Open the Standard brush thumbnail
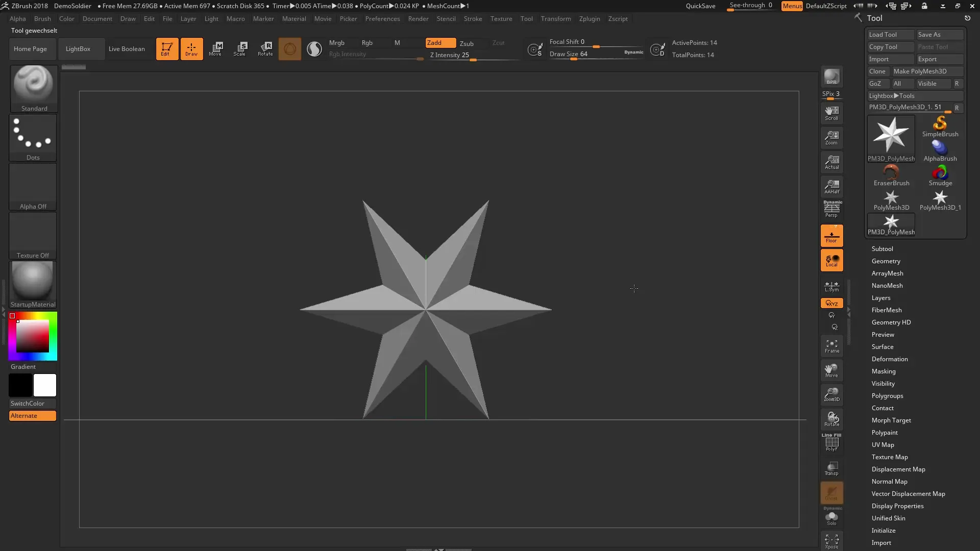The width and height of the screenshot is (980, 551). (34, 89)
